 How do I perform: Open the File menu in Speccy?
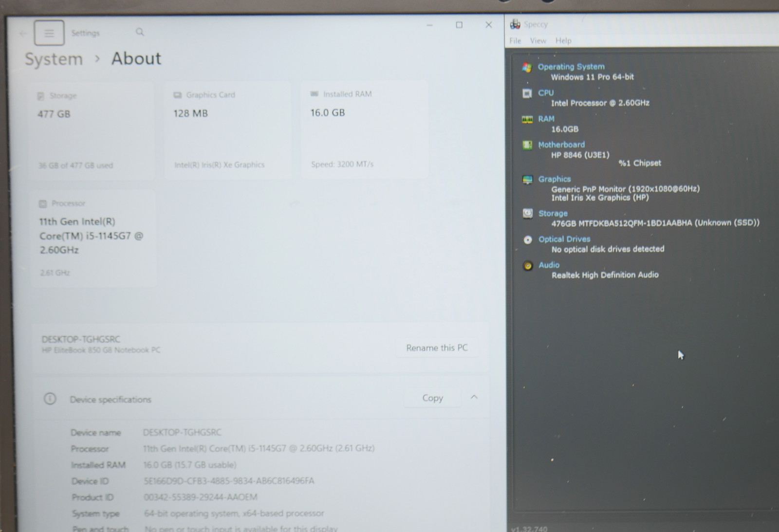tap(515, 41)
